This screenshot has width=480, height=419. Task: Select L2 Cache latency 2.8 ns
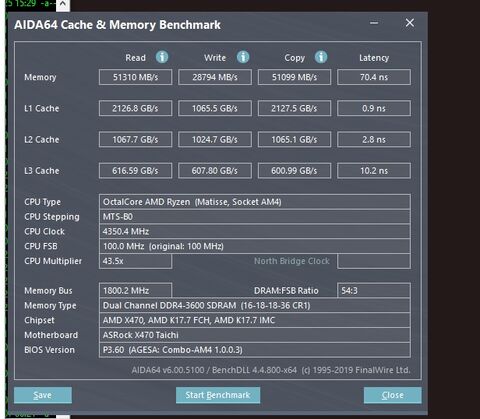coord(374,139)
